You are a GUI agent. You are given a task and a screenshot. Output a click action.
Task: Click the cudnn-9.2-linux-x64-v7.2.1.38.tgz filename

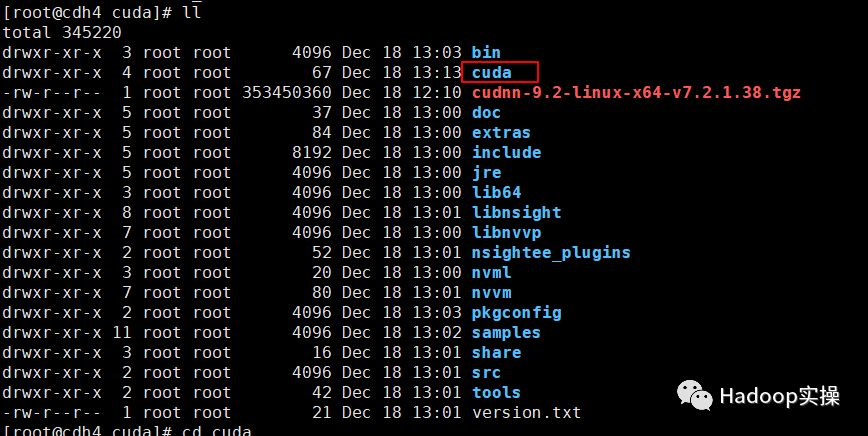pos(636,92)
